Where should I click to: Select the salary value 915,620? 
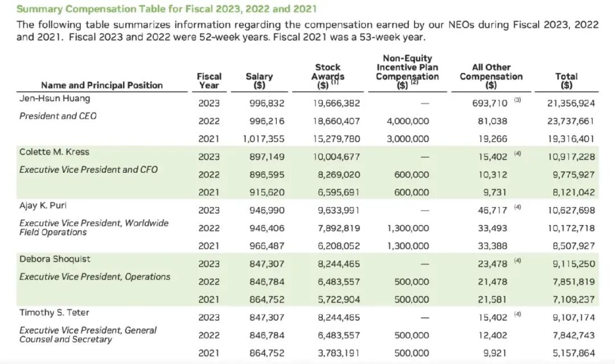pos(266,192)
